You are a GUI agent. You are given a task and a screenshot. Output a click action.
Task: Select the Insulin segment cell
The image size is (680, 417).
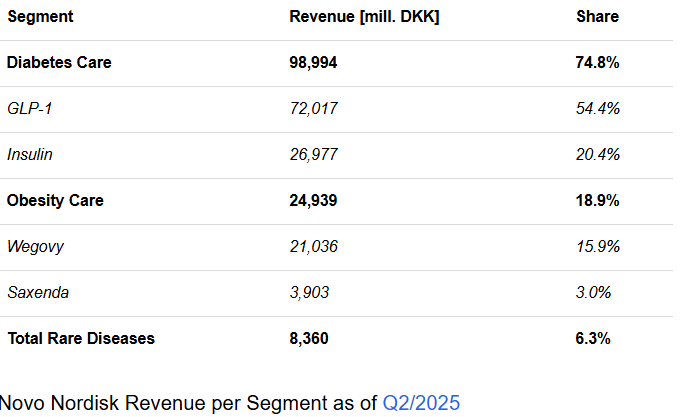coord(30,154)
